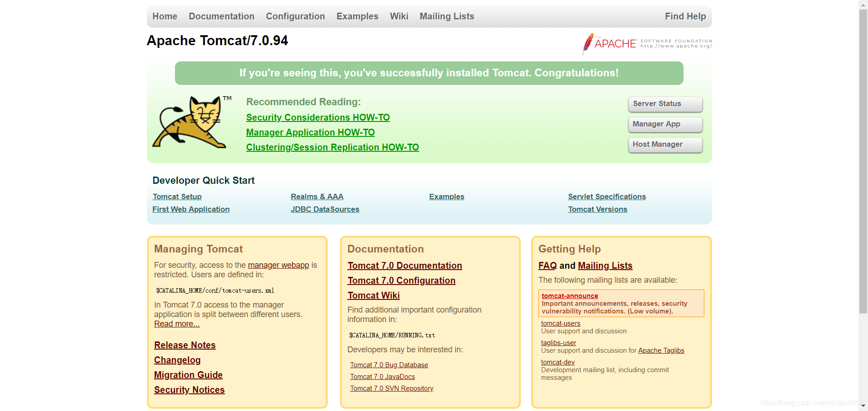Viewport: 868px width, 411px height.
Task: Click the green Congratulations banner text
Action: 429,73
